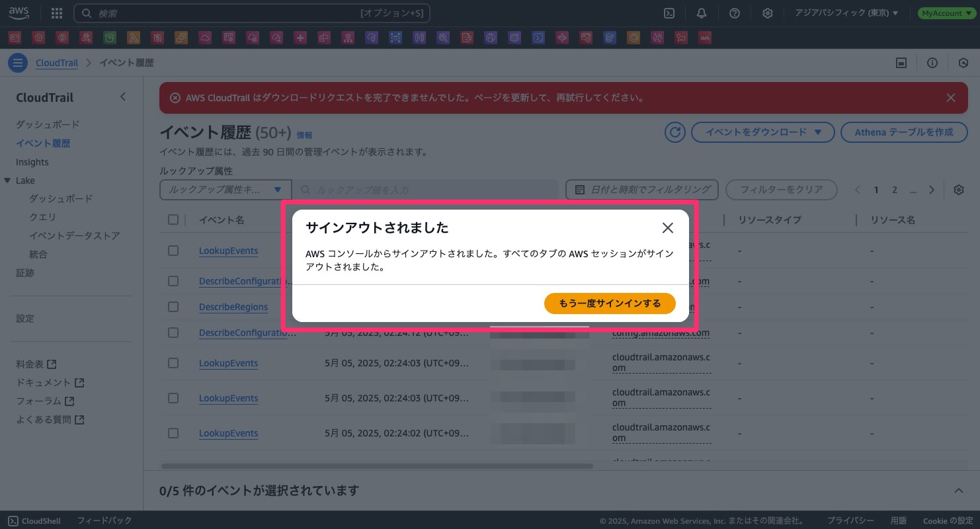
Task: Open the Lake ダッシュボード sub-item
Action: pyautogui.click(x=61, y=198)
